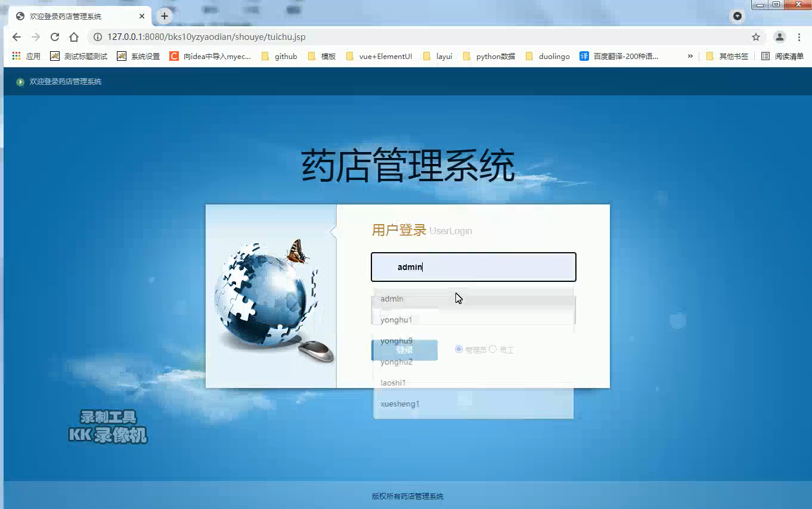Open the 阅读清单 reading list
This screenshot has width=812, height=509.
(783, 56)
